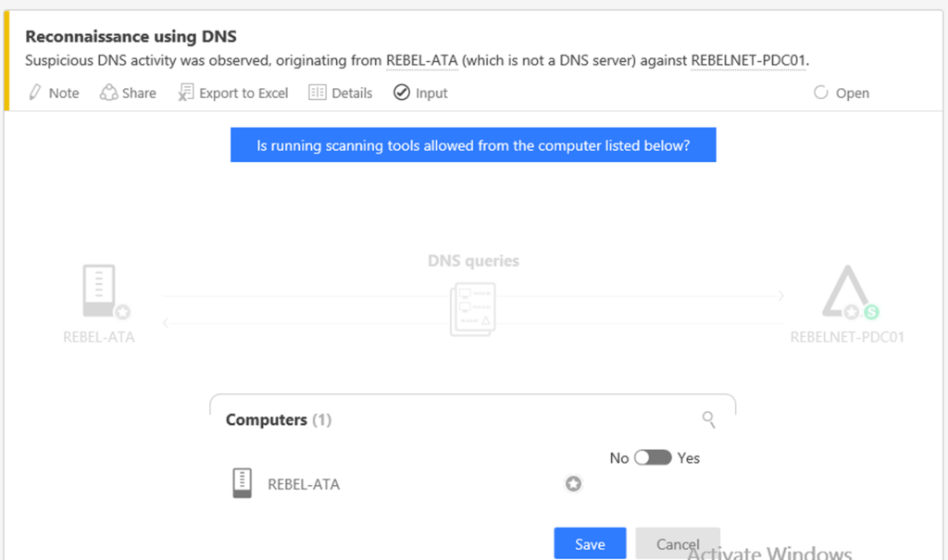Toggle the No/Yes switch for REBEL-ATA
This screenshot has width=948, height=560.
coord(653,458)
